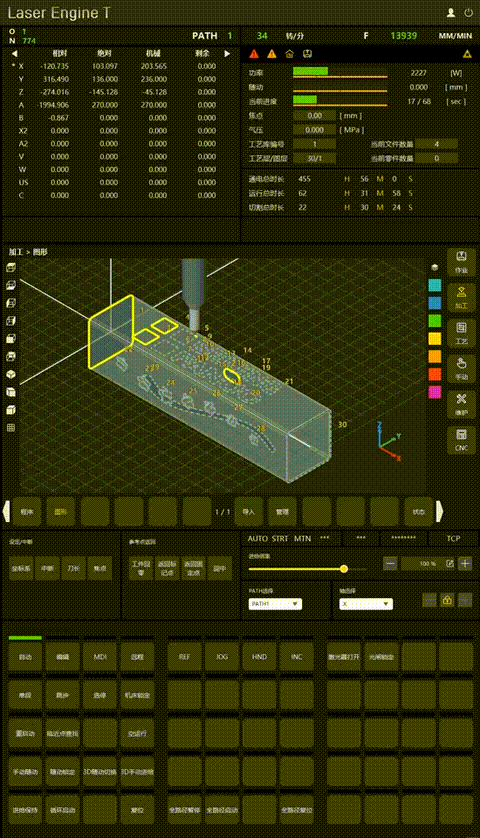Click the 焦点 focus value field
This screenshot has width=480, height=838.
coord(314,115)
